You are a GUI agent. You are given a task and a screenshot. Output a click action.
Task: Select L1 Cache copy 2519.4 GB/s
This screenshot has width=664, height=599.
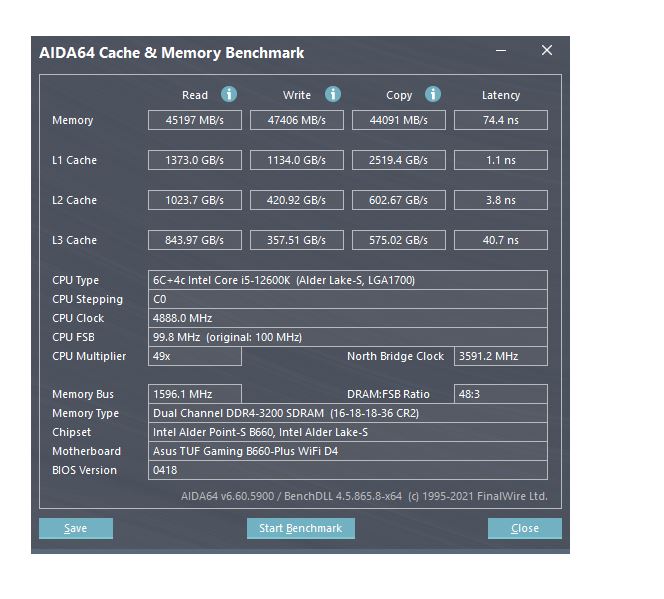[x=399, y=160]
